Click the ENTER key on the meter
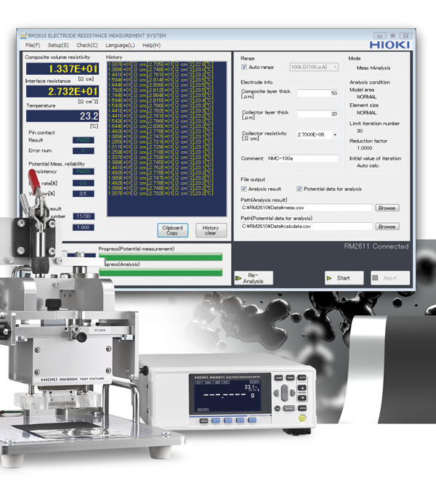Viewport: 436px width, 504px height. 289,408
